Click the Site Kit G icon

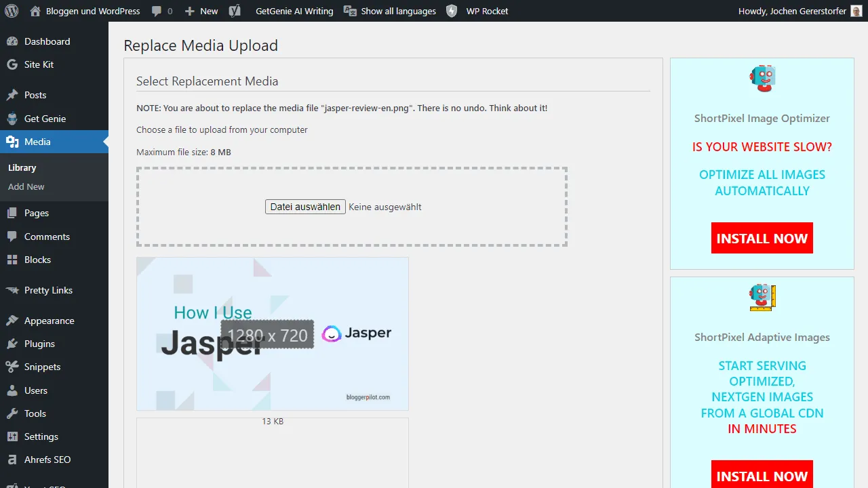12,64
